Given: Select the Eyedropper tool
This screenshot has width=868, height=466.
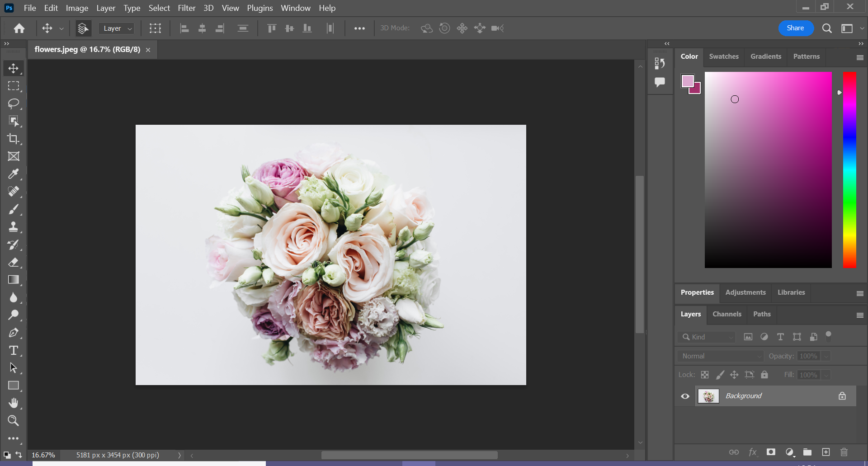Looking at the screenshot, I should (x=14, y=174).
